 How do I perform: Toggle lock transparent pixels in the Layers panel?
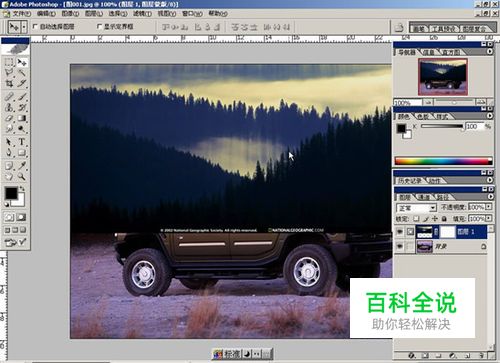[x=416, y=219]
